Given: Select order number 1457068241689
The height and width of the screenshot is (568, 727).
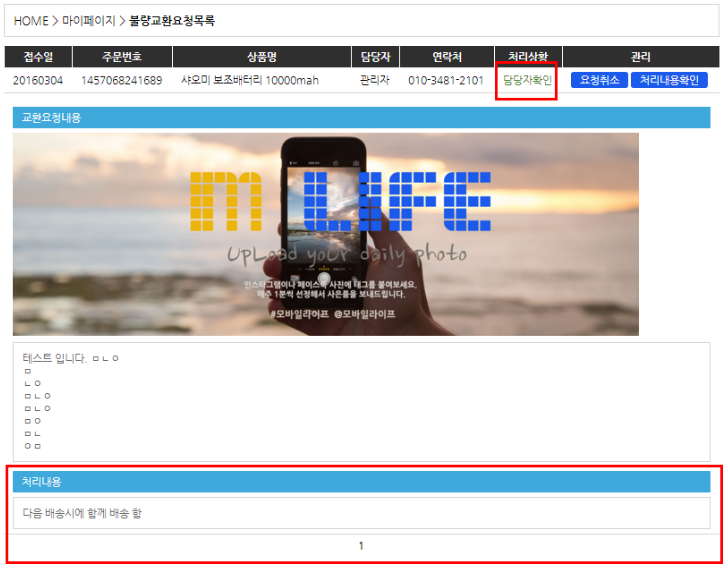Looking at the screenshot, I should pos(121,80).
